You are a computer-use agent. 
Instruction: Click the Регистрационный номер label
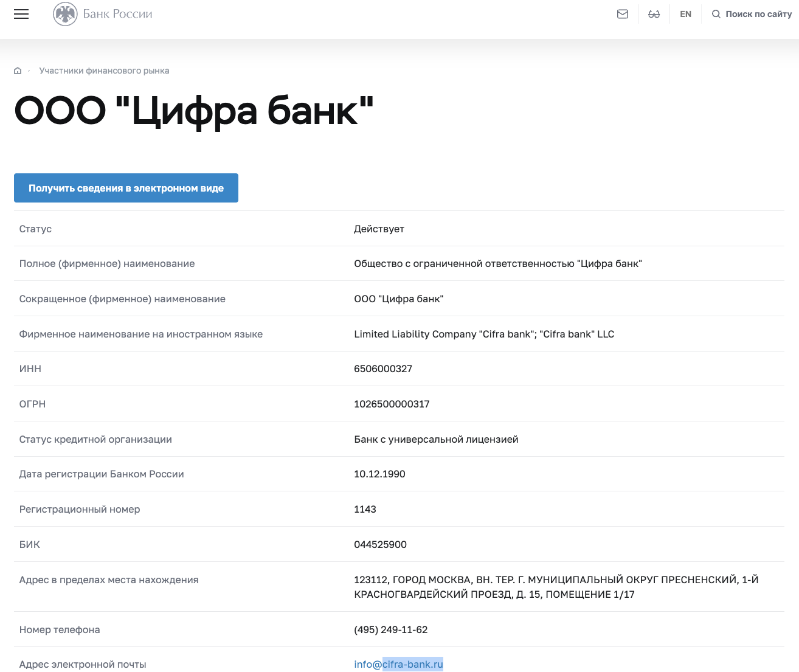pyautogui.click(x=80, y=509)
